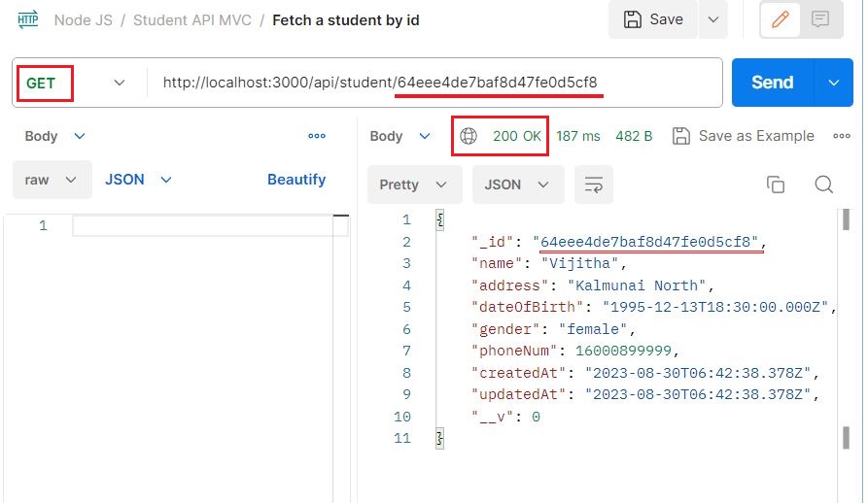Image resolution: width=868 pixels, height=503 pixels.
Task: Open response options three-dot menu
Action: pos(842,135)
